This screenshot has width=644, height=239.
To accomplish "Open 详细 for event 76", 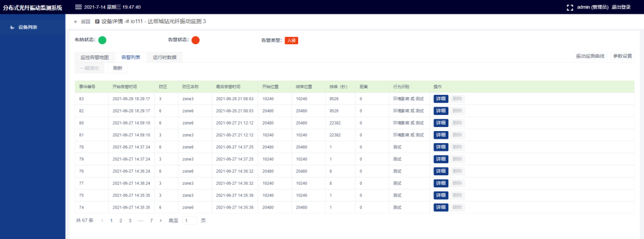I will 441,171.
